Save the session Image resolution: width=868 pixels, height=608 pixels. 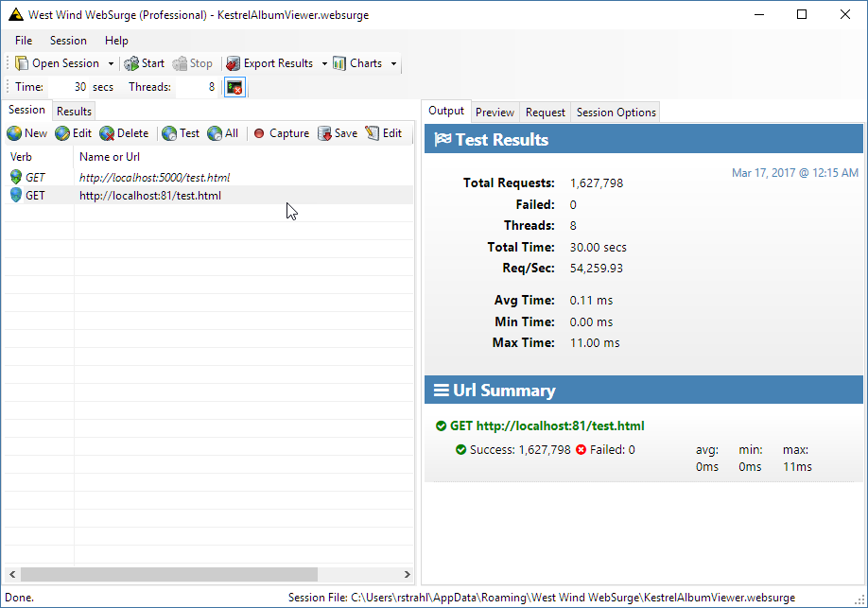pos(338,133)
